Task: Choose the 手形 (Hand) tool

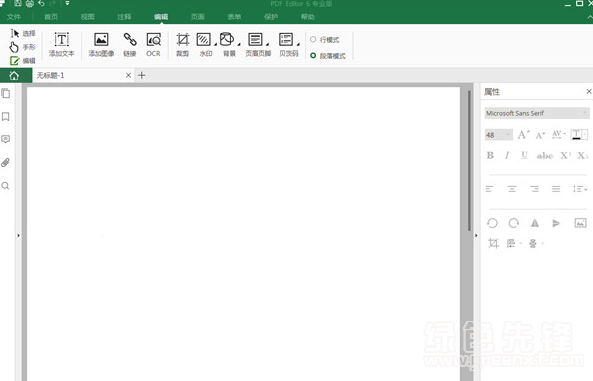Action: (x=23, y=47)
